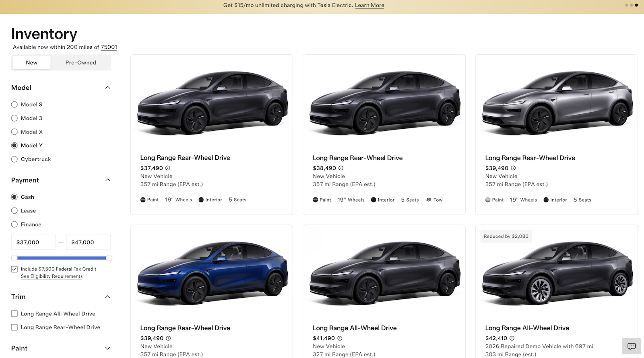The image size is (644, 358).
Task: Click 19" Wheels on $37,490 card
Action: [x=178, y=200]
